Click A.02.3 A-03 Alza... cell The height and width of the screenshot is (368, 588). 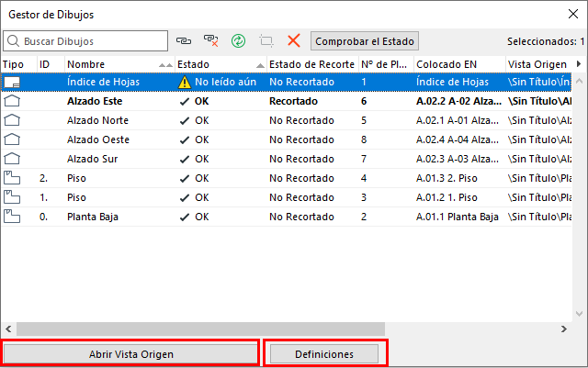[x=458, y=159]
